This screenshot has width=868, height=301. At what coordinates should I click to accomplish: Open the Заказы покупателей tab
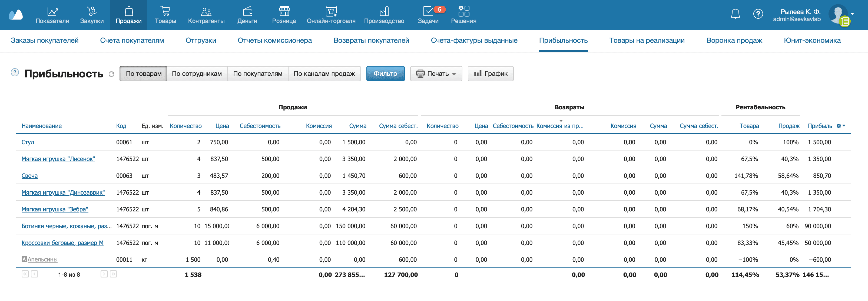pos(44,41)
